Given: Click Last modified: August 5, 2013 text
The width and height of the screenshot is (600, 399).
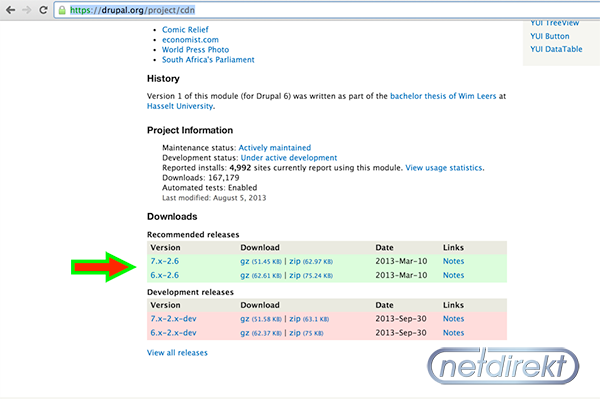Looking at the screenshot, I should pyautogui.click(x=214, y=198).
